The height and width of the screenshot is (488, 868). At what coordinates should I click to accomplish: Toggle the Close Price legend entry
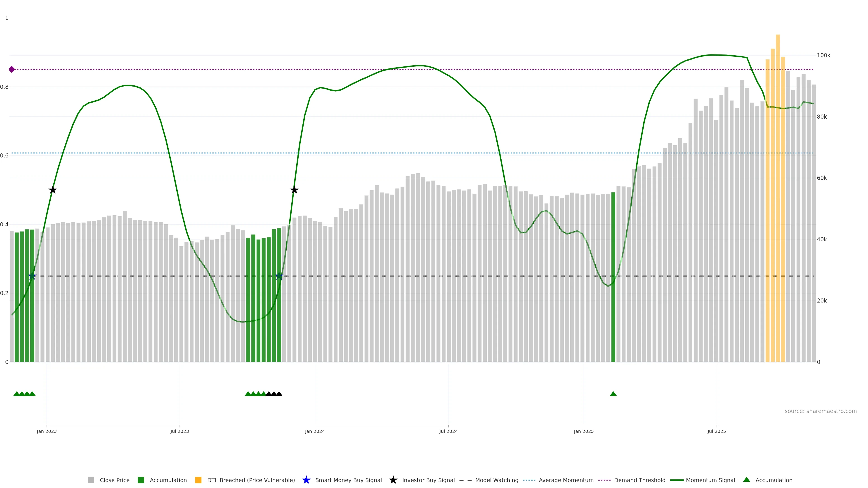point(114,480)
